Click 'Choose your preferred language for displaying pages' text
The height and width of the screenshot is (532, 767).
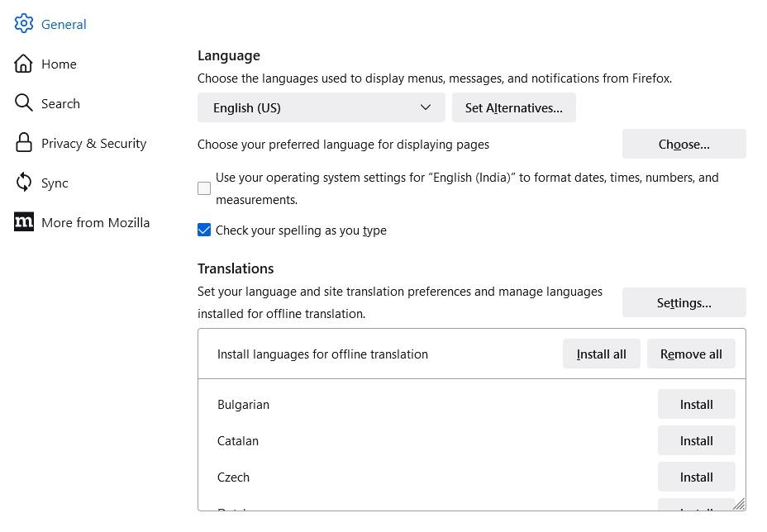pos(343,145)
